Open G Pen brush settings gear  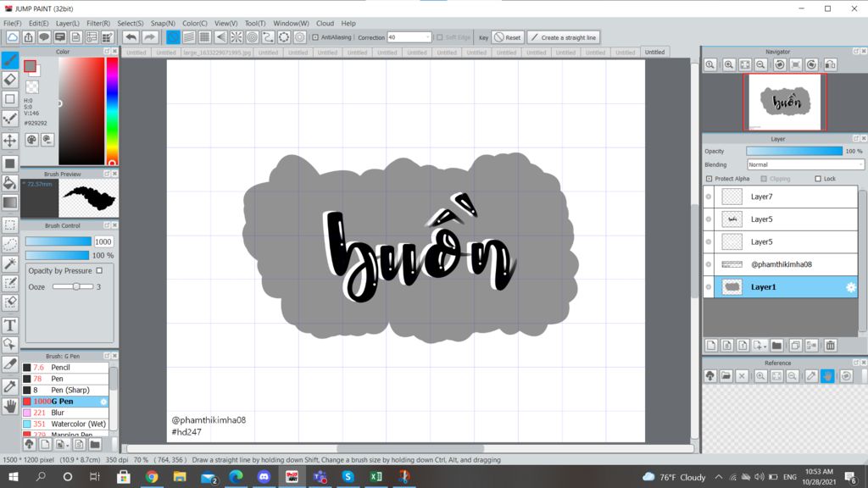pos(103,402)
